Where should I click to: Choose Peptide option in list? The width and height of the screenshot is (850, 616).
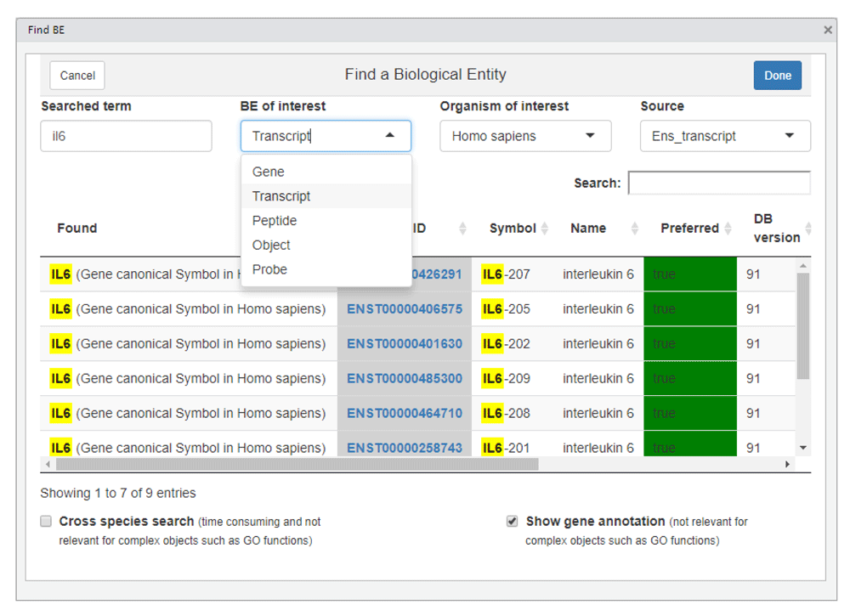[x=275, y=221]
